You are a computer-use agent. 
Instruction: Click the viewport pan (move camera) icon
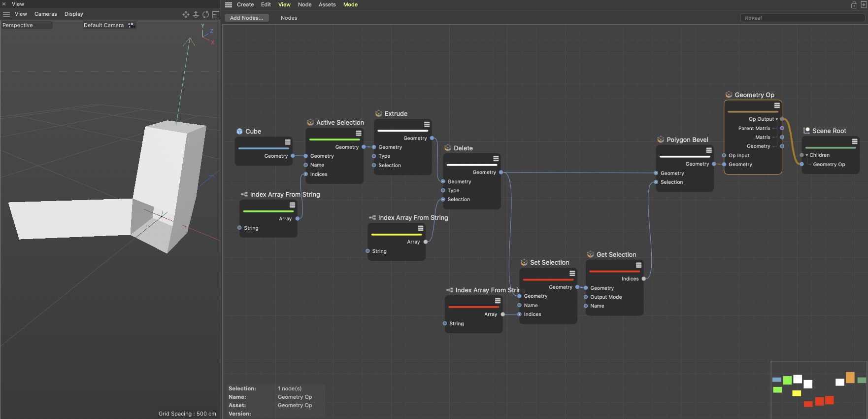click(x=186, y=14)
